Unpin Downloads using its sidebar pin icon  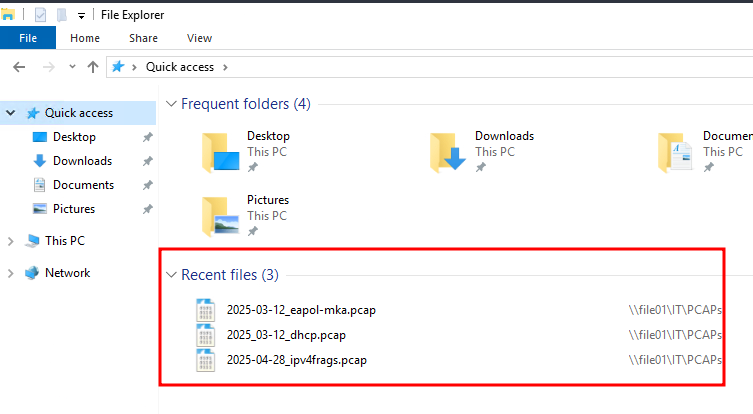click(147, 161)
